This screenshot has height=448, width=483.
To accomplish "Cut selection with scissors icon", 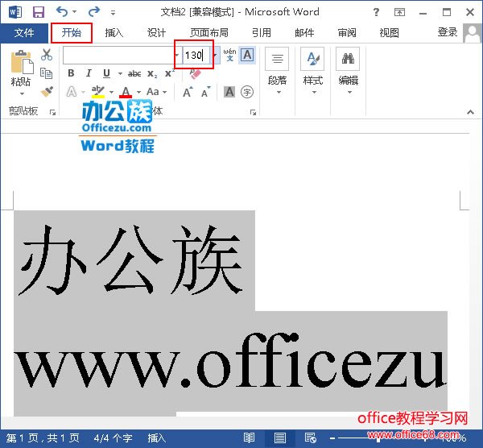I will pos(47,55).
